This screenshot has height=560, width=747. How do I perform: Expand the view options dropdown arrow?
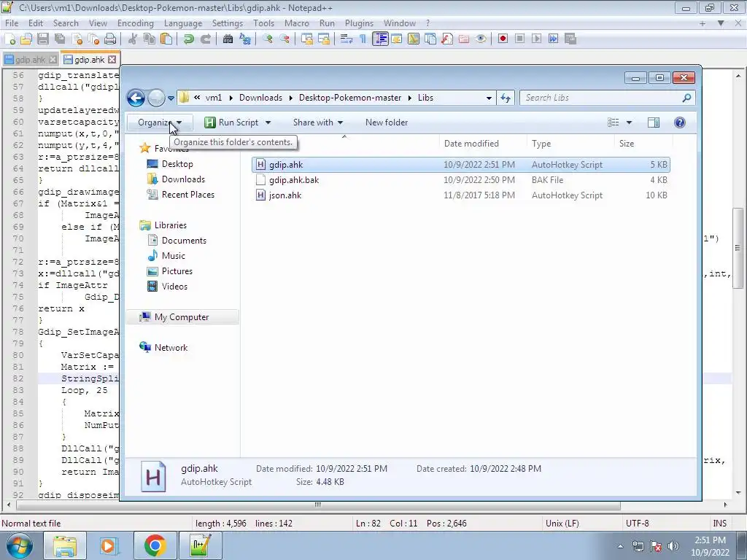click(630, 122)
